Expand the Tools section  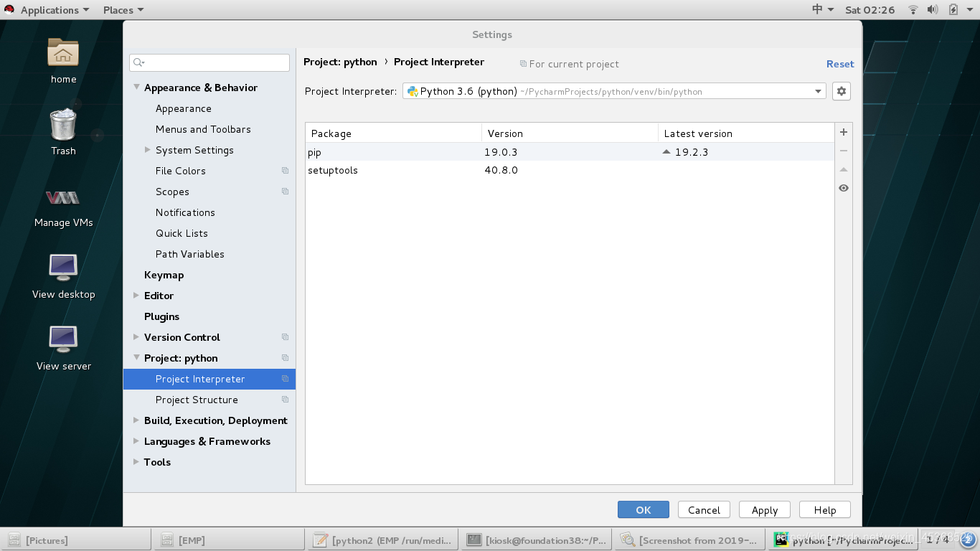[x=136, y=462]
